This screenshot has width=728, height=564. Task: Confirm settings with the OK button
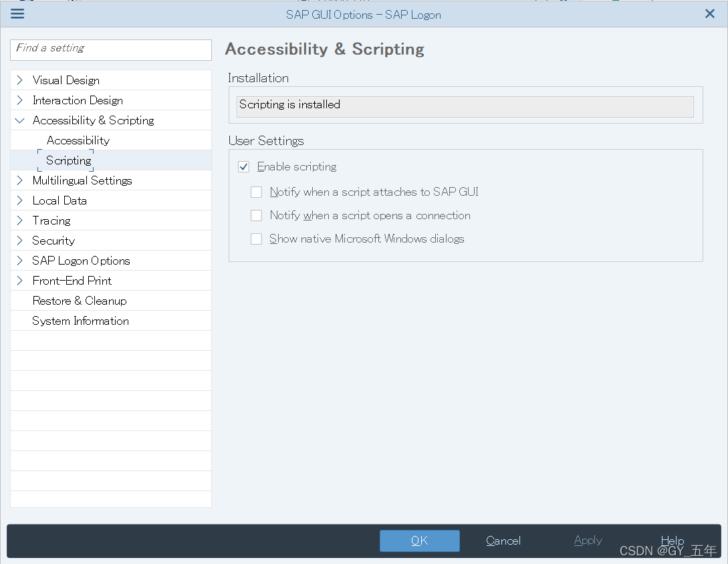coord(419,541)
